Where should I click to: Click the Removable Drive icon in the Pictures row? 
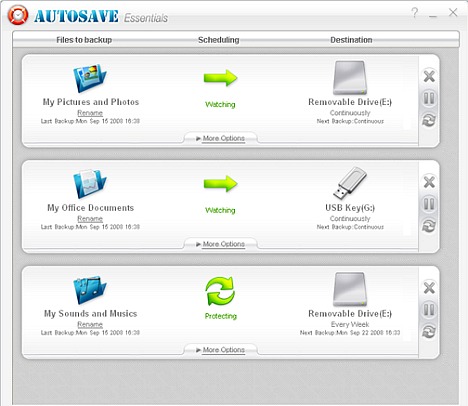coord(350,78)
